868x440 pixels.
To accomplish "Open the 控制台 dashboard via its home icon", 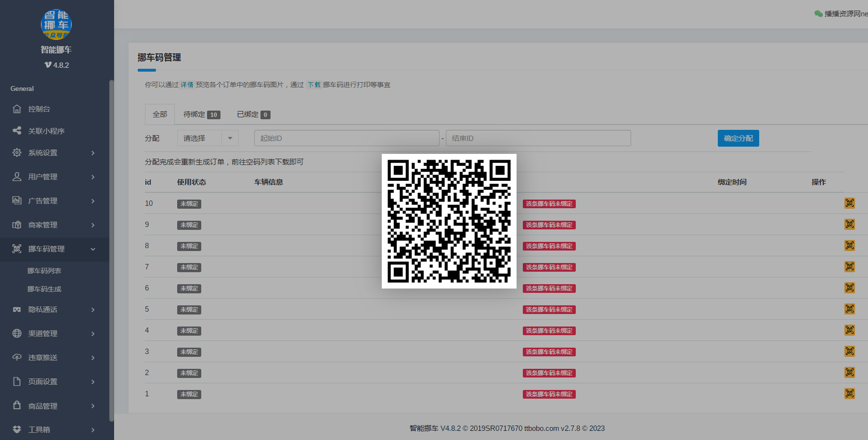I will (x=17, y=109).
